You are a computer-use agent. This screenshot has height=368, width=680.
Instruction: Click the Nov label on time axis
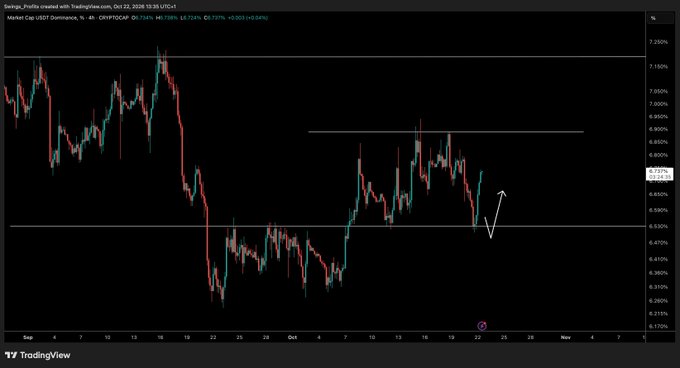click(x=566, y=337)
